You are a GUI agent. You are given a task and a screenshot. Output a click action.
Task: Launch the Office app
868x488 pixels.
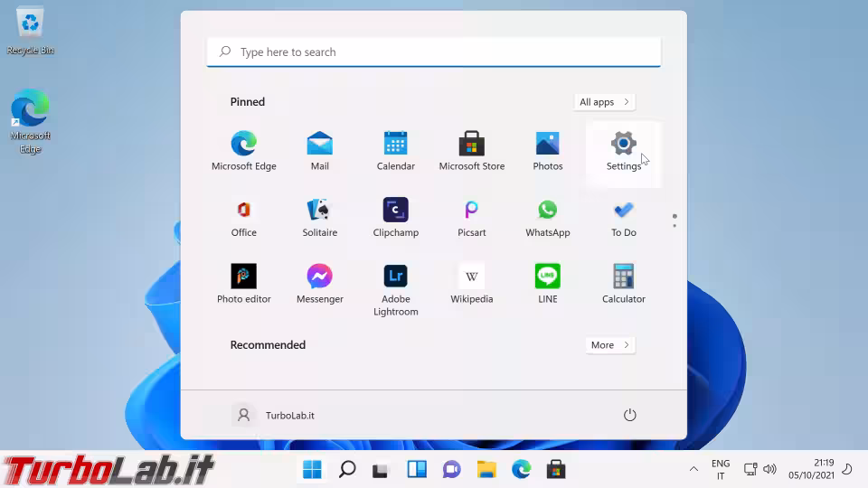243,218
